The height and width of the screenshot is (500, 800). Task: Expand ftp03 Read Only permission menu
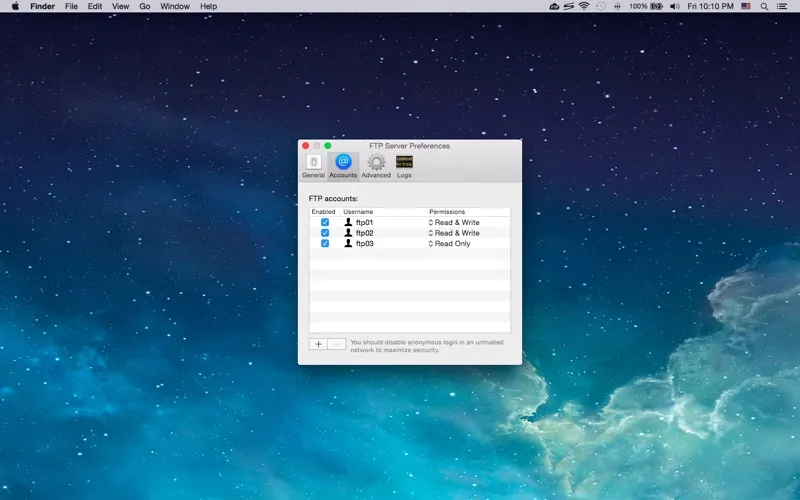tap(451, 243)
